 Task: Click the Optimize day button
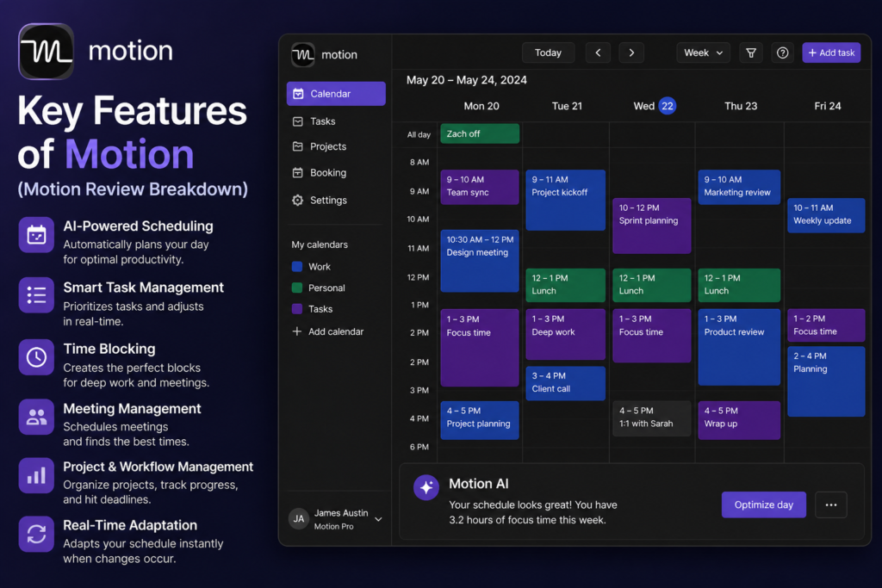click(763, 504)
